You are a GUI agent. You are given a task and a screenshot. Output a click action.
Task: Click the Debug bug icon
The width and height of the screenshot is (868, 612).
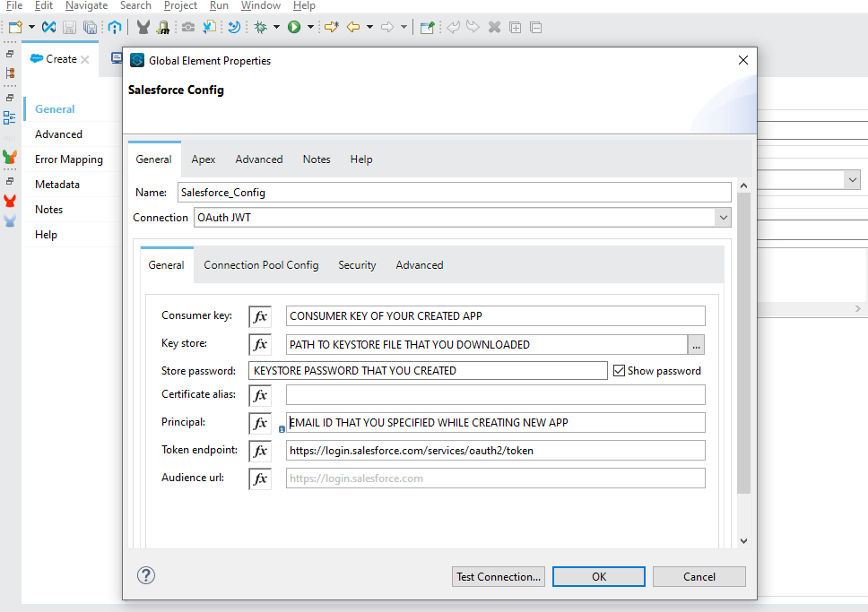pos(260,27)
